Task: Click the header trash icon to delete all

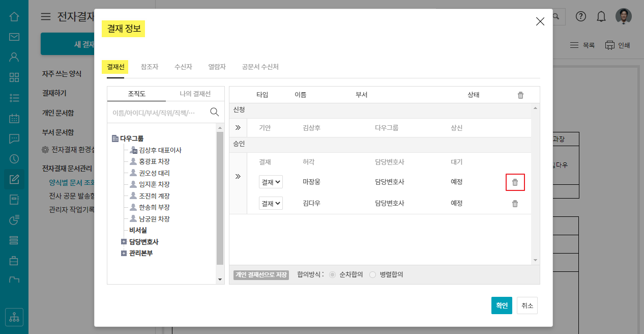Action: coord(520,95)
